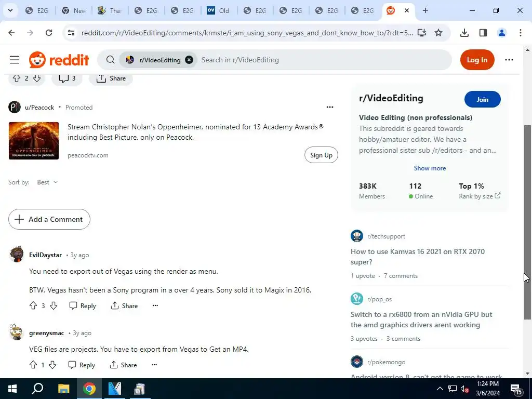Install app icon in address bar
532x399 pixels.
coord(422,33)
